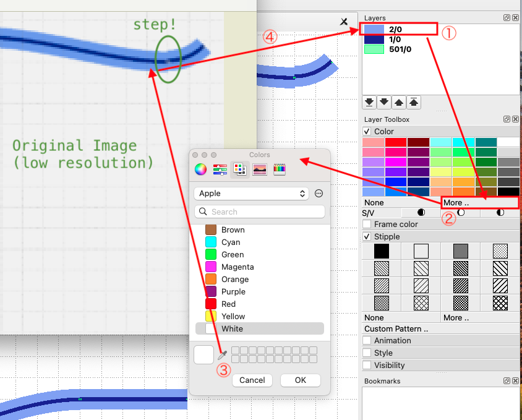This screenshot has height=420, width=522.
Task: Select the color wheel picker tab
Action: pos(200,169)
